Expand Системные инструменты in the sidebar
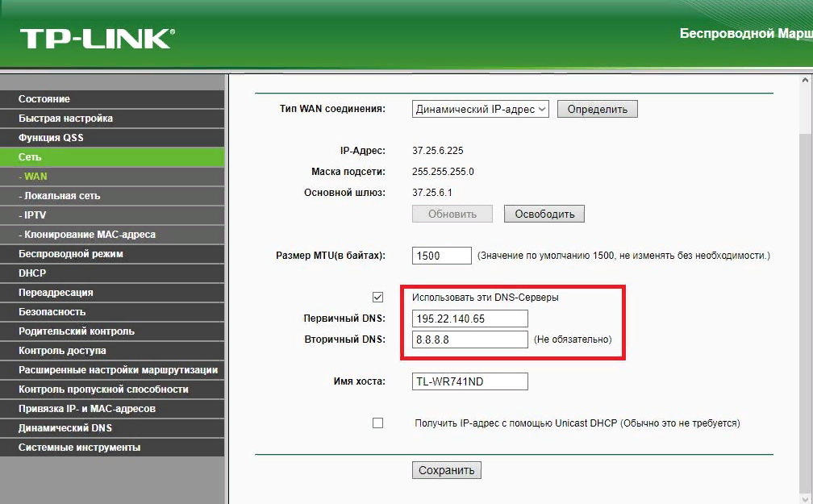813x504 pixels. (79, 448)
